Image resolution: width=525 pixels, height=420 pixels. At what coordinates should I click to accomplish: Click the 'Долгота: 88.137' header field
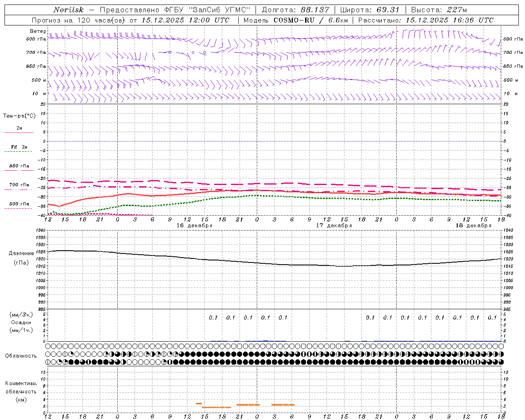[x=295, y=10]
